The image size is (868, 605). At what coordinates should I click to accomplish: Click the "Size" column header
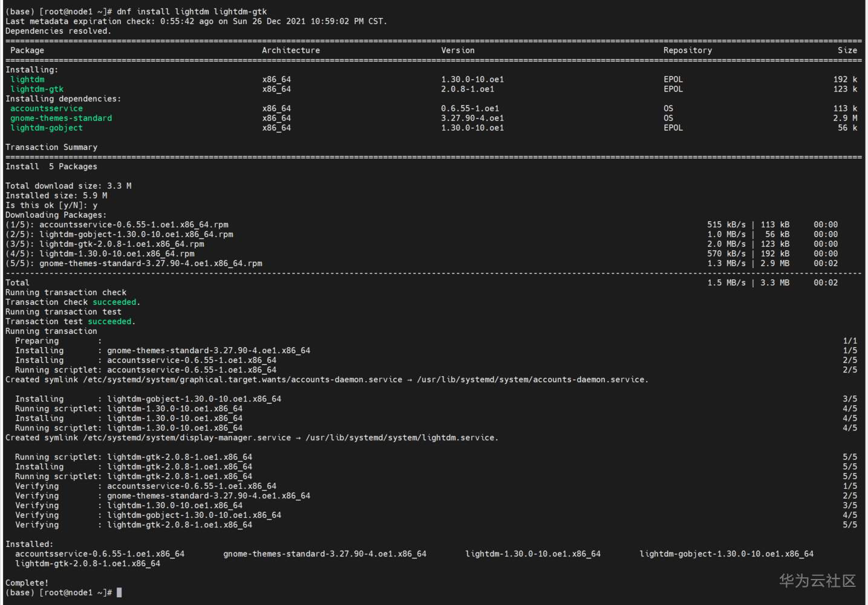(847, 50)
